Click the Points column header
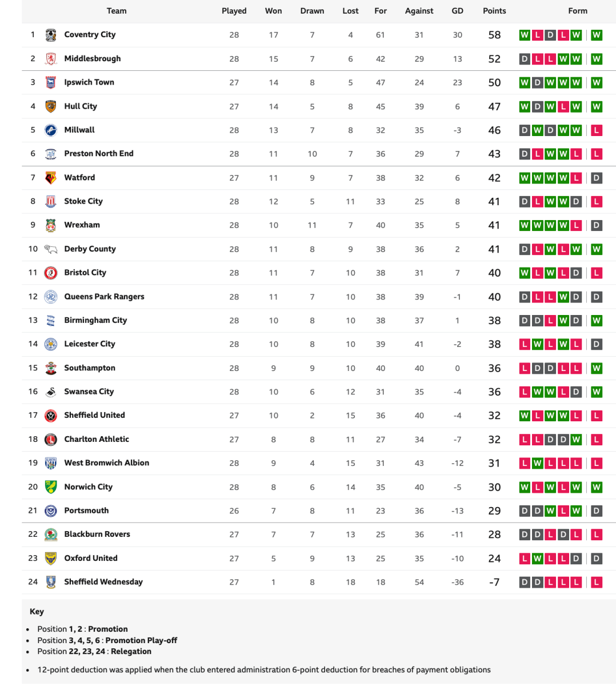 pos(494,11)
